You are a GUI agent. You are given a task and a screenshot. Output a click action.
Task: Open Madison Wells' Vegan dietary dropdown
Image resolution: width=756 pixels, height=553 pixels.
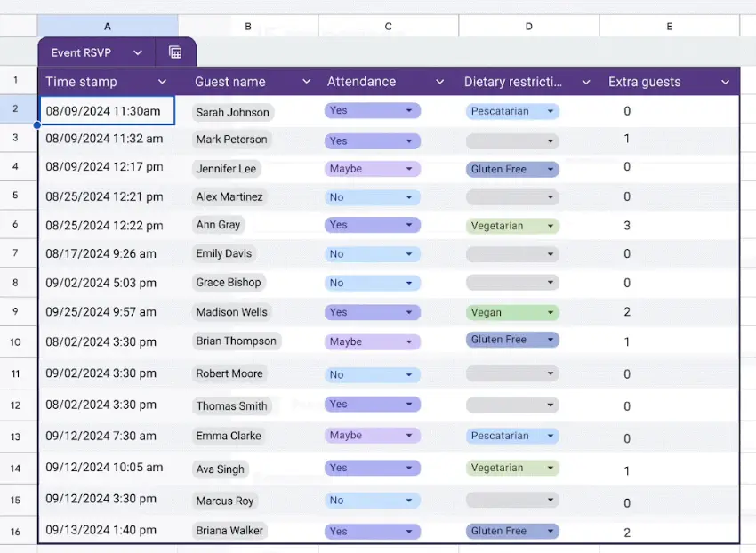[551, 313]
